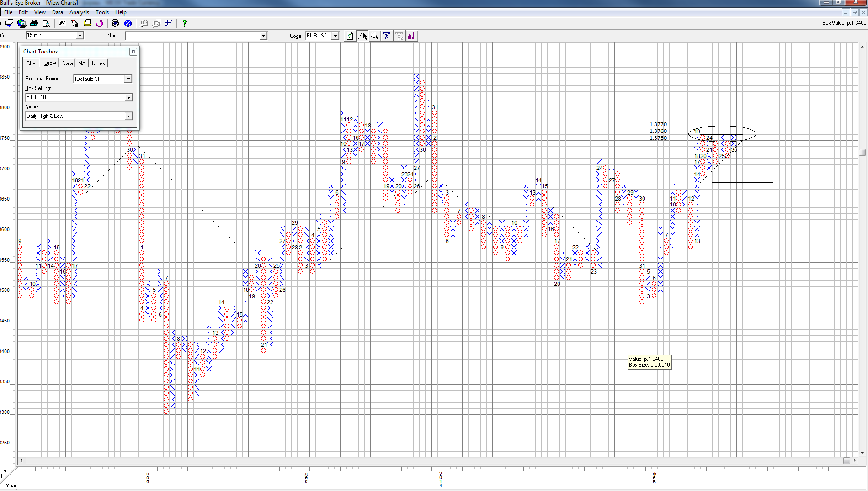Image resolution: width=868 pixels, height=491 pixels.
Task: Click the horizontal scrollbar right arrow
Action: (855, 460)
